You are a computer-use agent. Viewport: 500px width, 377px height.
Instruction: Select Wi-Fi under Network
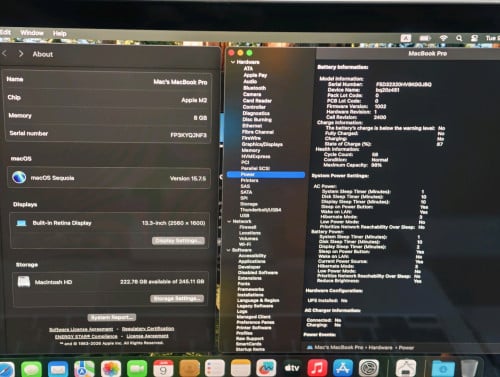pos(244,244)
